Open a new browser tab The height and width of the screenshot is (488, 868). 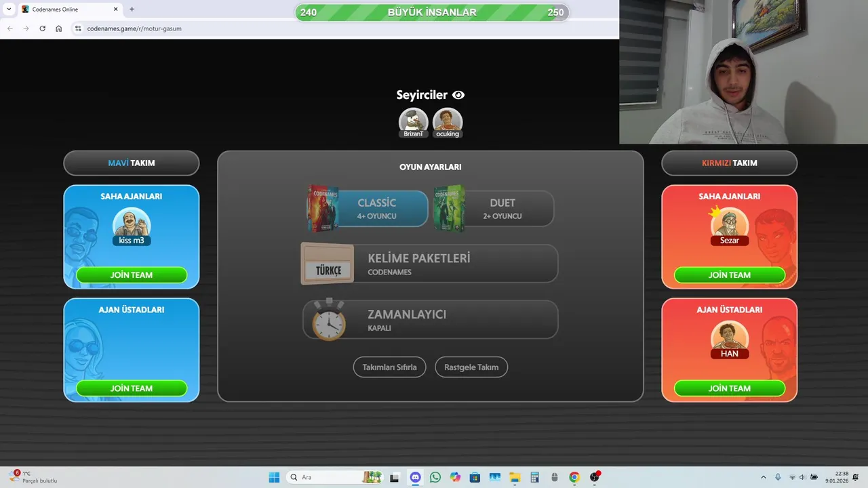(x=132, y=9)
